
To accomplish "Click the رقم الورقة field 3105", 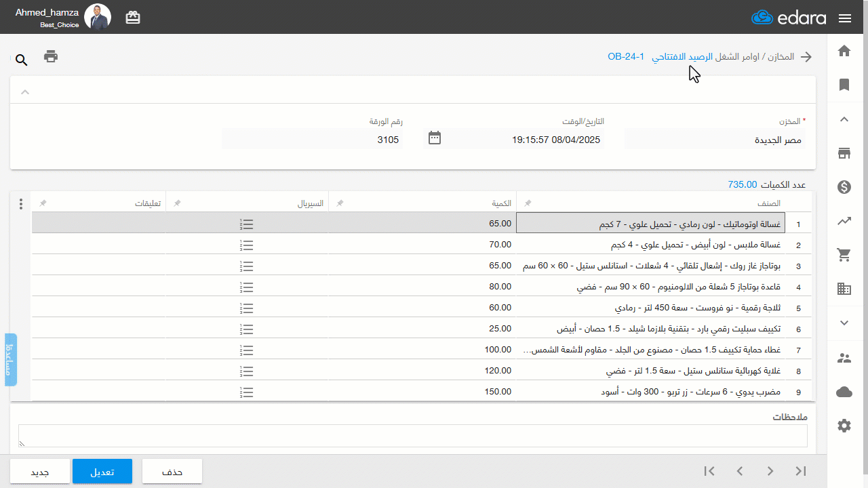I will click(313, 140).
